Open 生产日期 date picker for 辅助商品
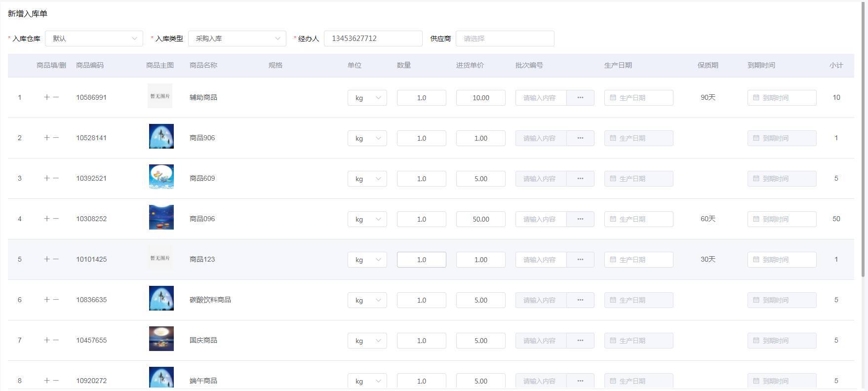This screenshot has width=868, height=391. 638,98
